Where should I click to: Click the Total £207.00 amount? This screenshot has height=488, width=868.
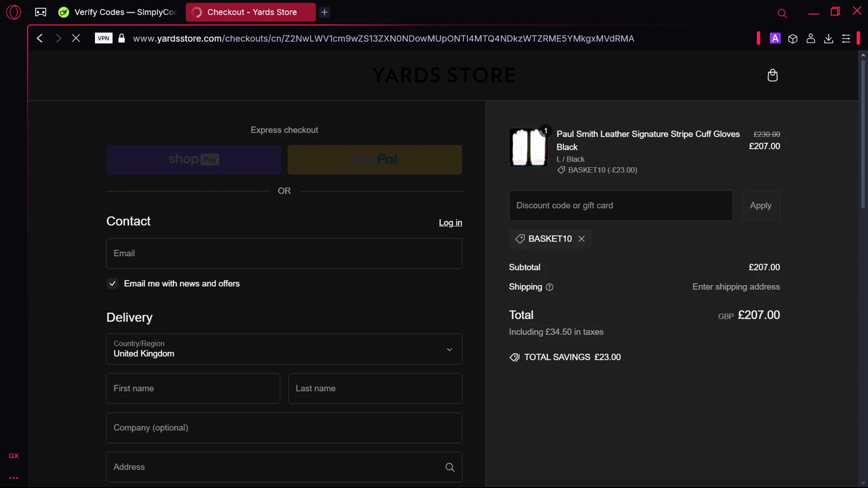759,315
